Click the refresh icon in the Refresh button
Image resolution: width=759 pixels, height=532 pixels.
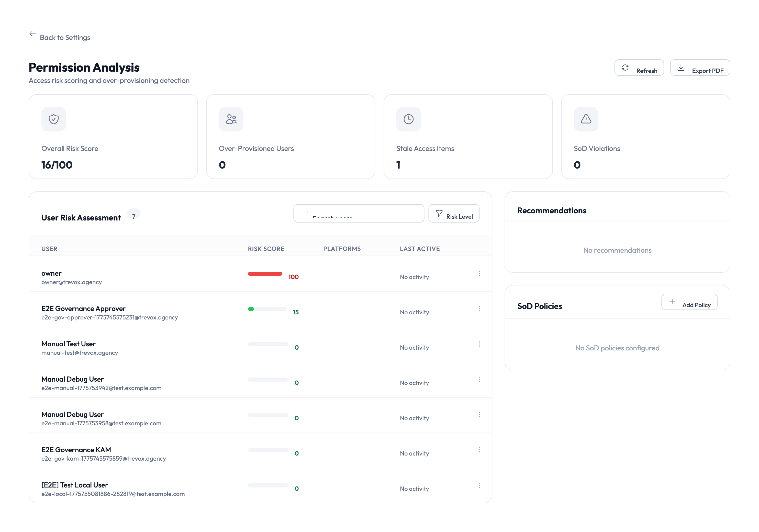[x=625, y=68]
